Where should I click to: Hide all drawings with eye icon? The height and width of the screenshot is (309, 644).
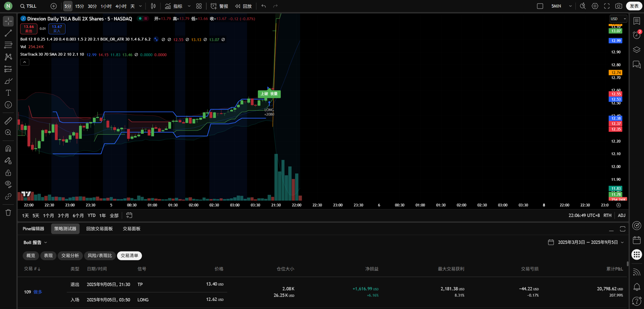tap(8, 185)
